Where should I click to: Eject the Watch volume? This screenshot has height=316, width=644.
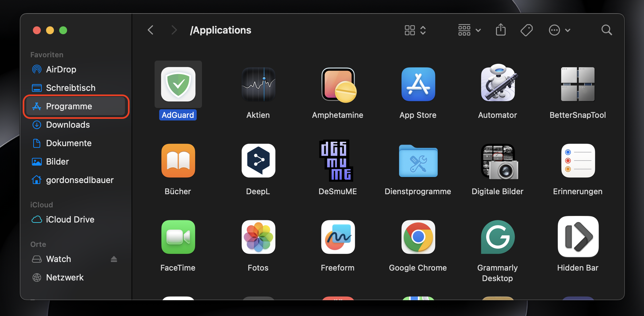114,259
